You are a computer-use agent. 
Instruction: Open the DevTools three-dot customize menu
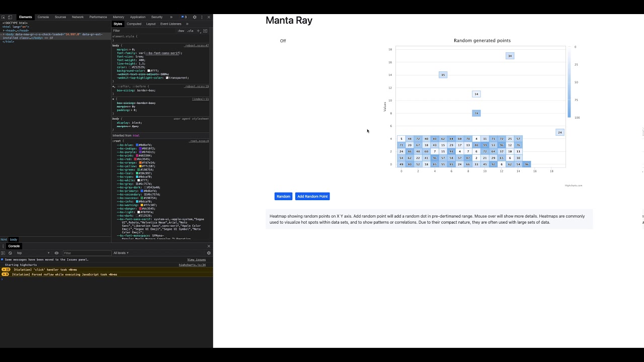[x=202, y=17]
